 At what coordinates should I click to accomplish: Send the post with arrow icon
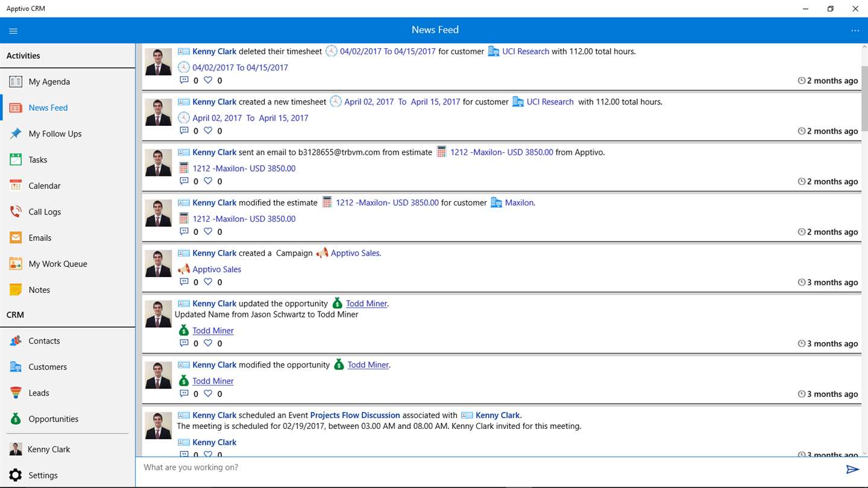(x=852, y=470)
